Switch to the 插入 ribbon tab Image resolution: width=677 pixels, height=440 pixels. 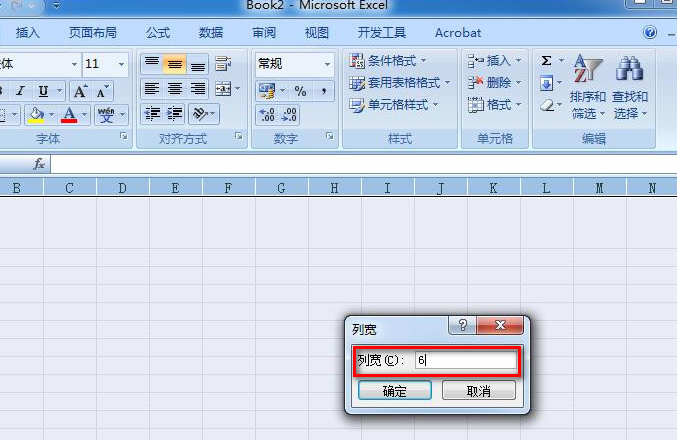pos(28,33)
